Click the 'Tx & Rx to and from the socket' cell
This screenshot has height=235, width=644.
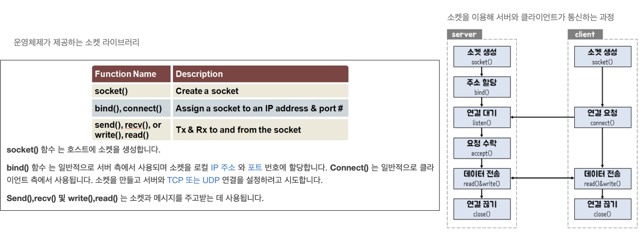coord(260,130)
